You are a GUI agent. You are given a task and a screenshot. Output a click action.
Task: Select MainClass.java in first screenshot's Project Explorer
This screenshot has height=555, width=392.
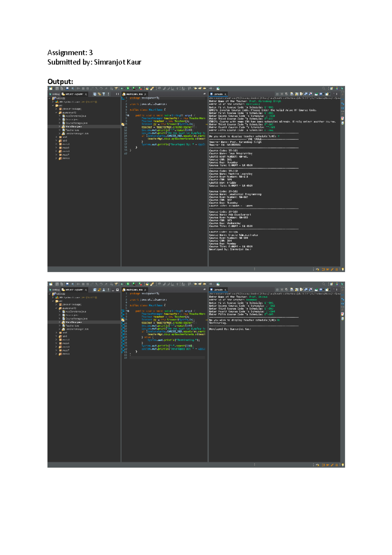pos(73,126)
